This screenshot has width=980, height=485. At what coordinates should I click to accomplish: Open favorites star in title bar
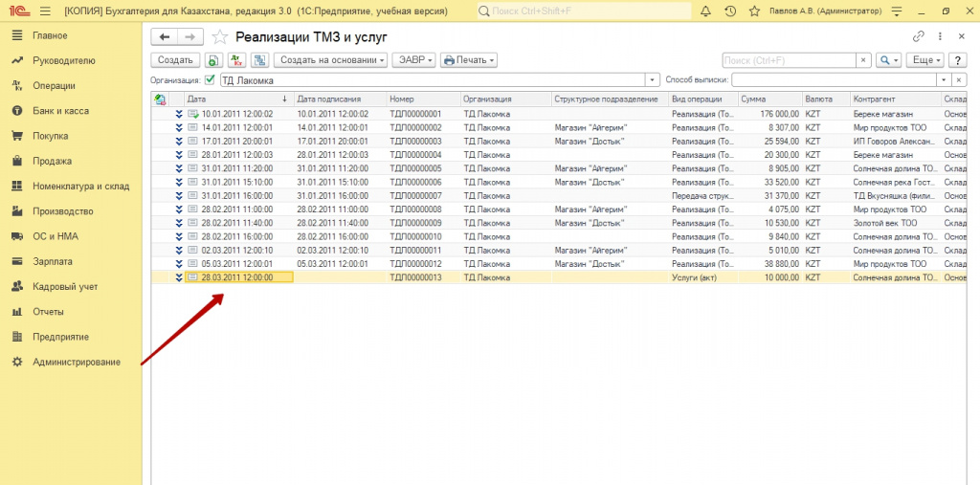[754, 11]
